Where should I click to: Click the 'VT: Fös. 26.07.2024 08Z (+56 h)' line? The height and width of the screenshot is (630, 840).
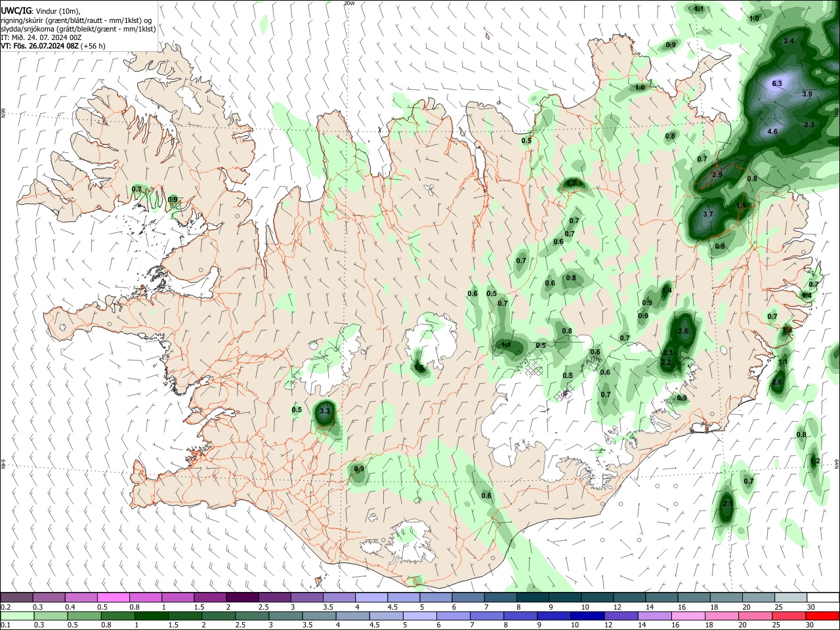click(x=53, y=46)
